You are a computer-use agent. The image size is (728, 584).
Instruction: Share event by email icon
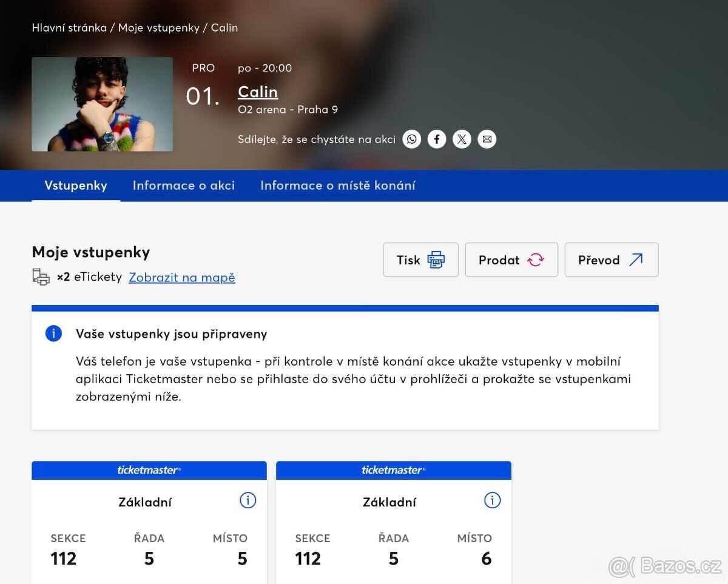coord(487,139)
